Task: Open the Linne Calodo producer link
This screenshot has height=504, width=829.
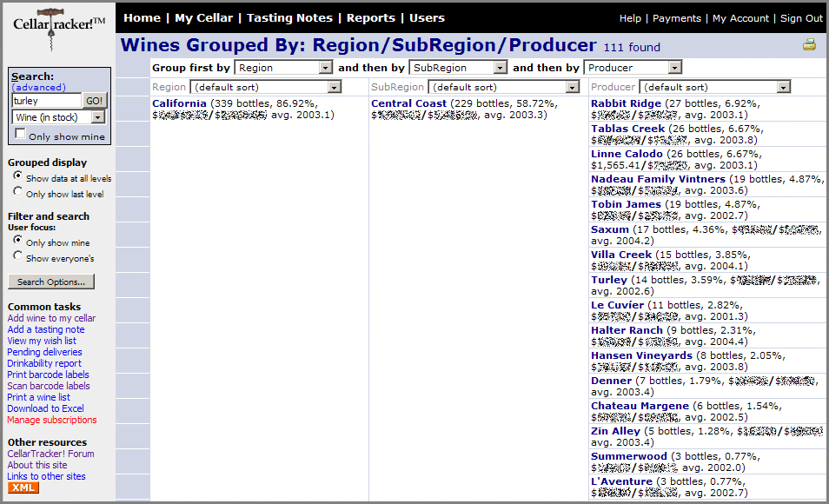Action: point(627,154)
